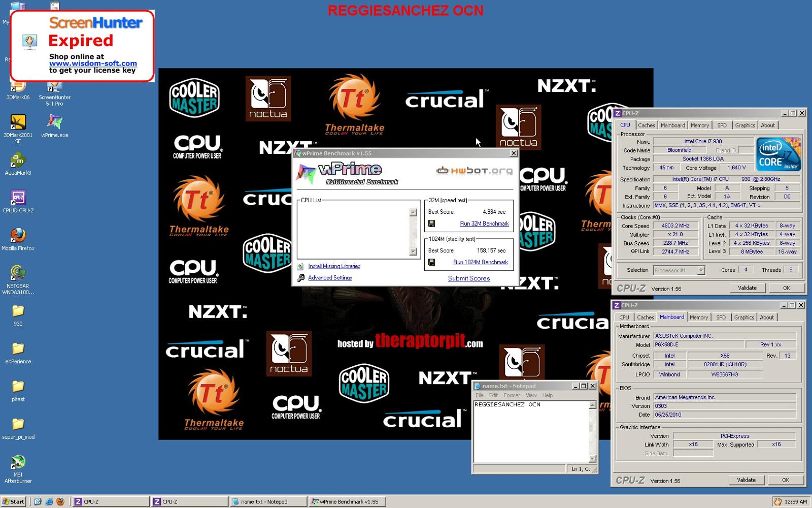Viewport: 812px width, 508px height.
Task: Open the Format menu in Notepad
Action: (512, 396)
